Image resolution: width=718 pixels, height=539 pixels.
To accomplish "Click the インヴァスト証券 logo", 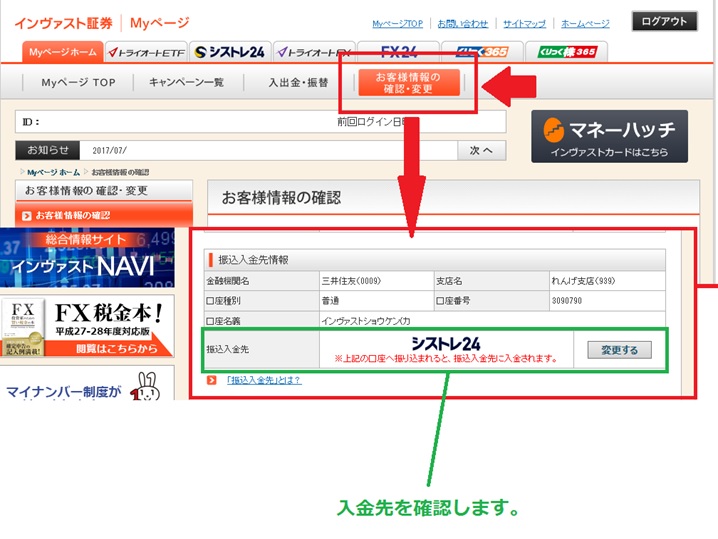I will [x=64, y=23].
